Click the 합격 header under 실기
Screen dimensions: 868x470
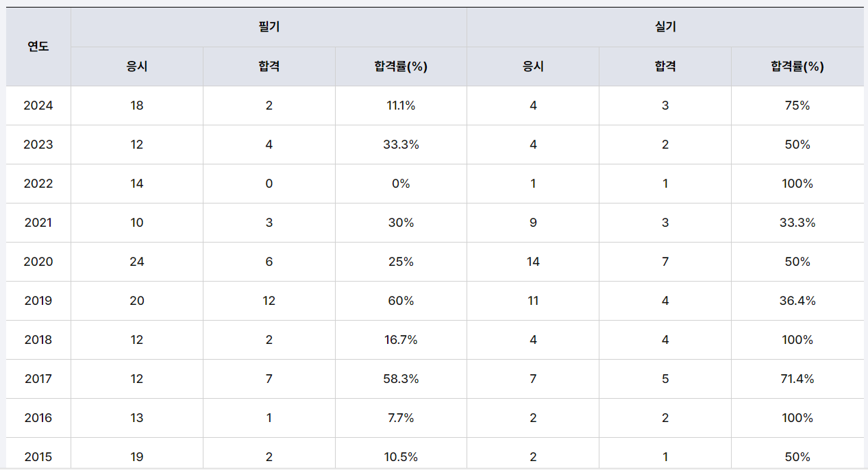665,66
